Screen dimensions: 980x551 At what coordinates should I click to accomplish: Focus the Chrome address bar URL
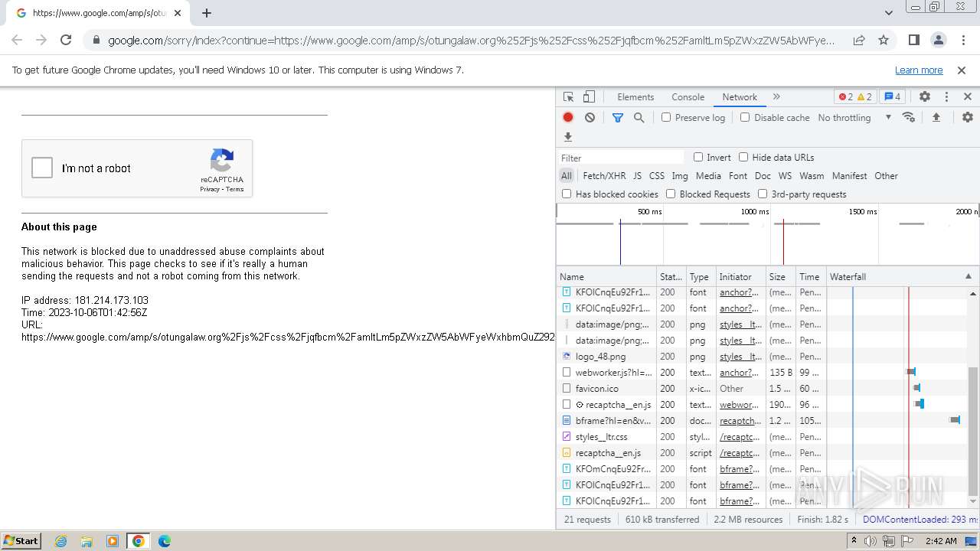tap(472, 40)
